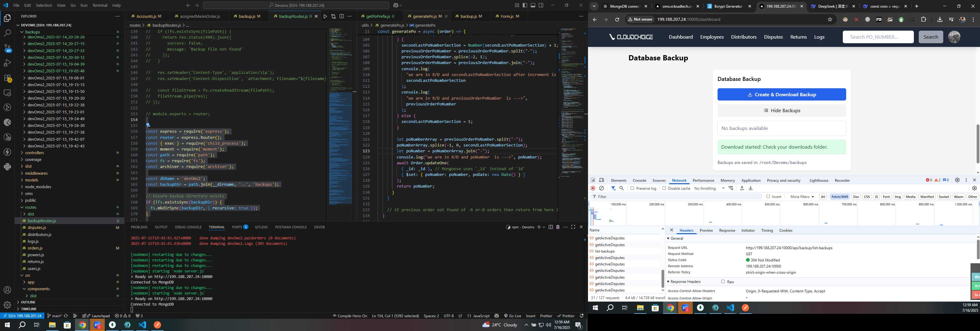The height and width of the screenshot is (331, 980).
Task: Open Source Control view with 487 badge
Action: [7, 48]
